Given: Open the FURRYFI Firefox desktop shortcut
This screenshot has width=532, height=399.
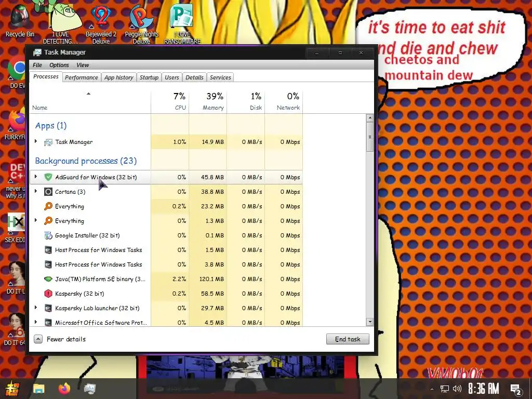Looking at the screenshot, I should pos(16,124).
